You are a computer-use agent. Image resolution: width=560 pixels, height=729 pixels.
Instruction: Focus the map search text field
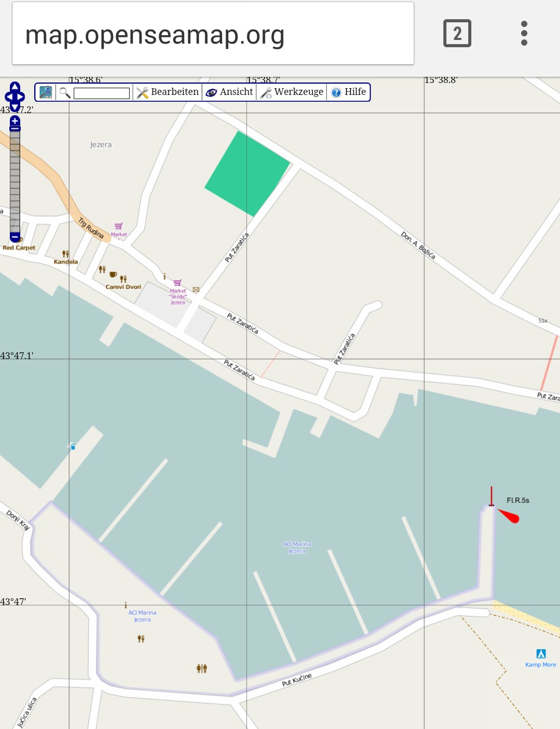point(102,93)
